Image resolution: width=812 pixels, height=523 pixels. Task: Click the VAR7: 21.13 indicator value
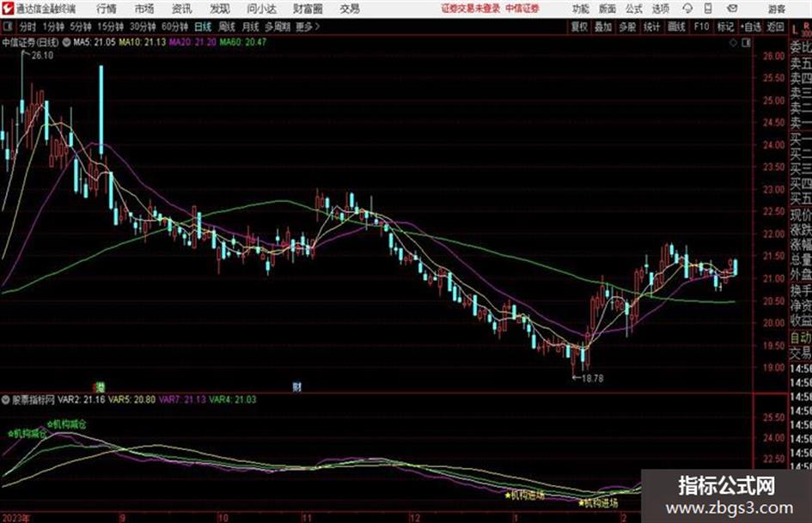pos(182,399)
